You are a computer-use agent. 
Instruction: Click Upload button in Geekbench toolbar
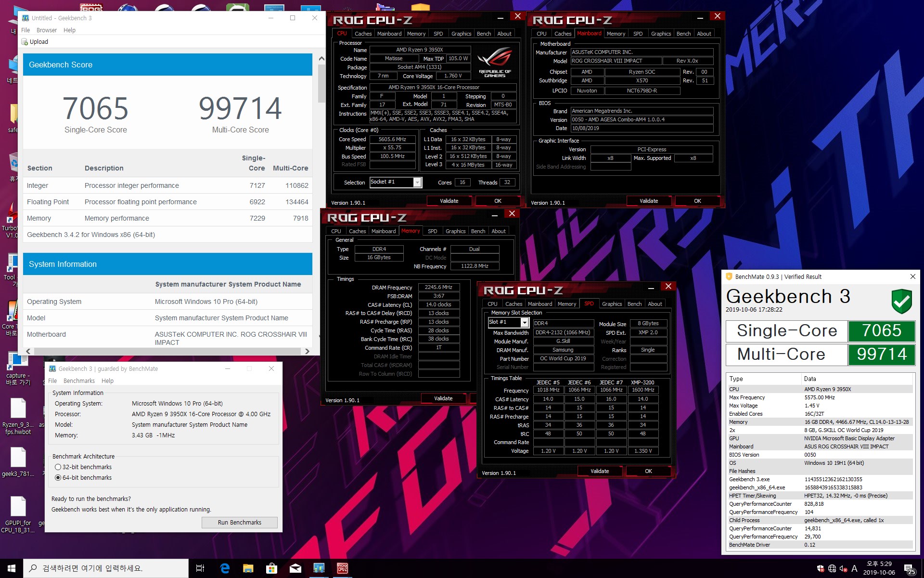coord(35,42)
